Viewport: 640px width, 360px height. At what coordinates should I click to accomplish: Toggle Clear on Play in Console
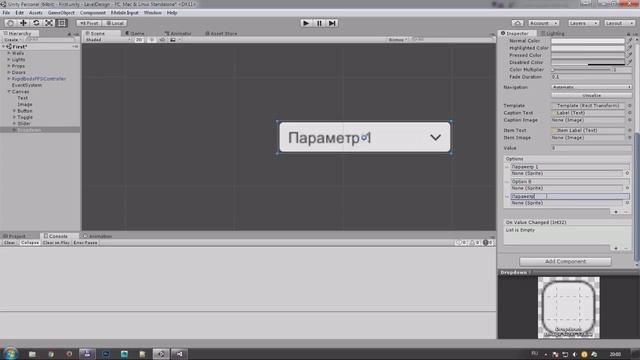(56, 243)
